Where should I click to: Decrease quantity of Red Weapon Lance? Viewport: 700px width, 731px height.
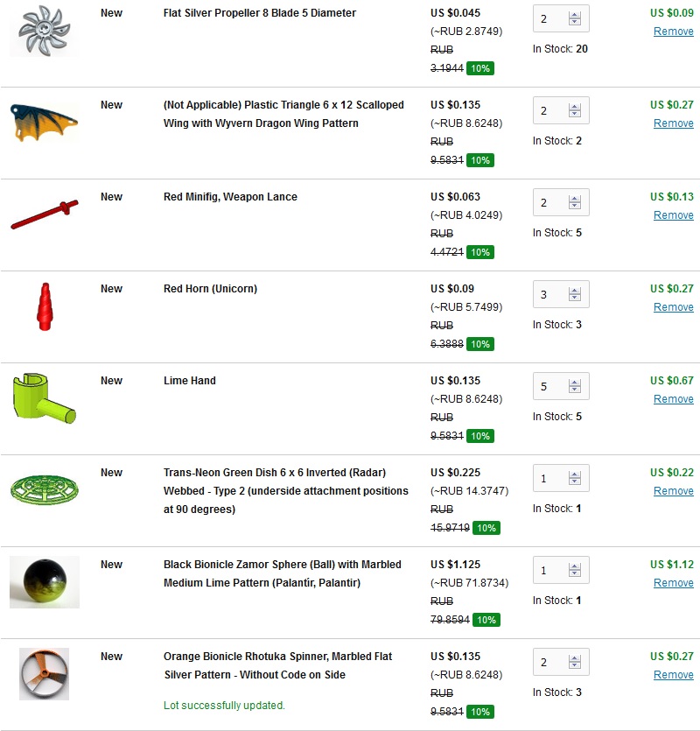click(x=575, y=207)
